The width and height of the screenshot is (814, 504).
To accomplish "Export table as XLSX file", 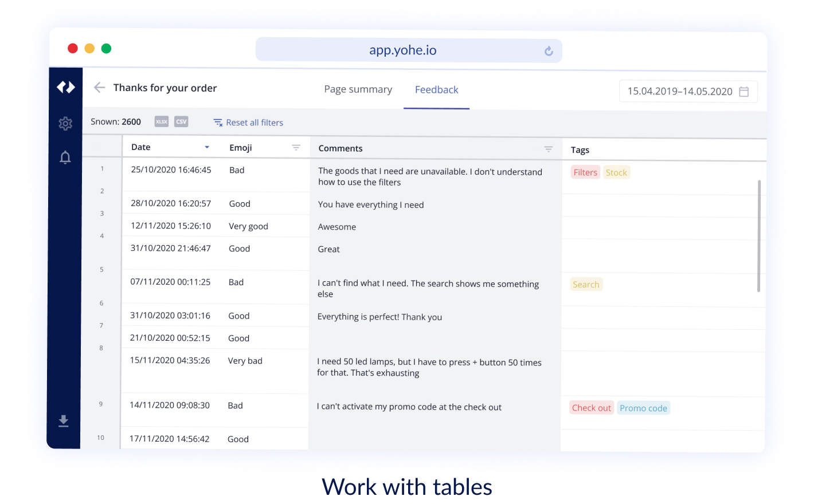I will (x=162, y=121).
